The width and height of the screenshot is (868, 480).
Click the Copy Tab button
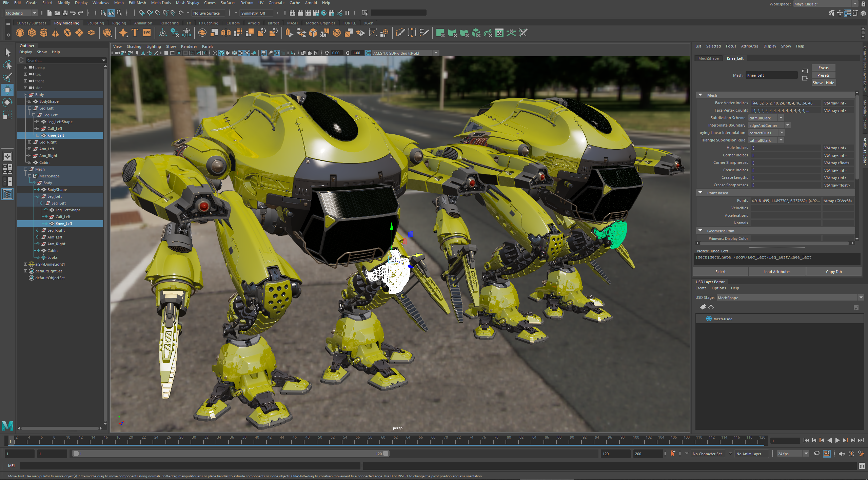833,272
